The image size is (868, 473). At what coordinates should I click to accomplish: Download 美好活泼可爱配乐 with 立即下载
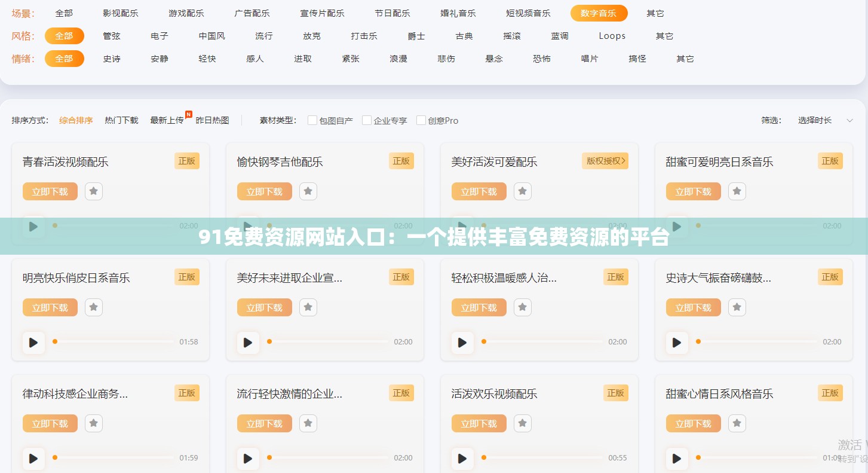(x=479, y=191)
